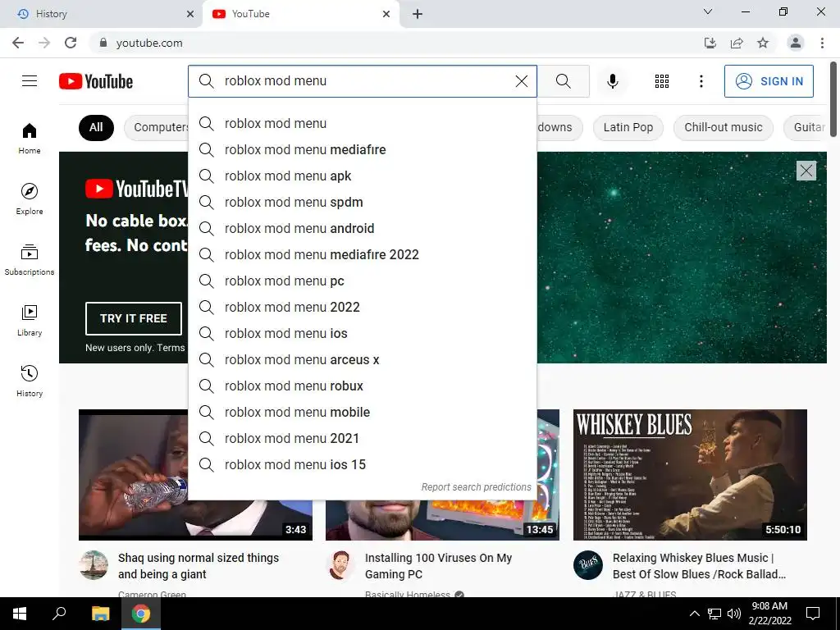Close the History tab
Viewport: 840px width, 630px height.
click(x=189, y=14)
